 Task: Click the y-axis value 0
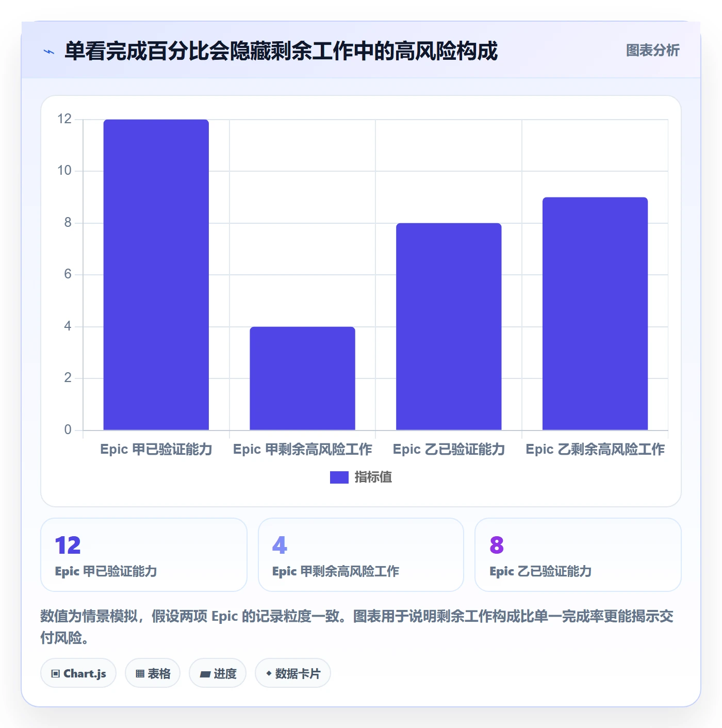pos(68,429)
